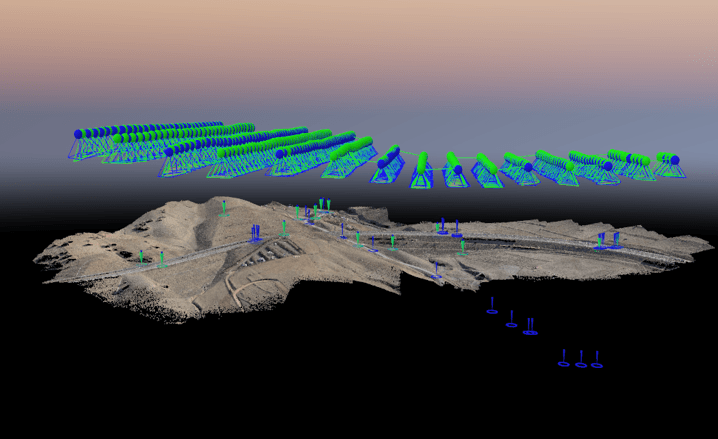Click the leftmost green marker on the road
This screenshot has width=718, height=439.
(x=141, y=257)
